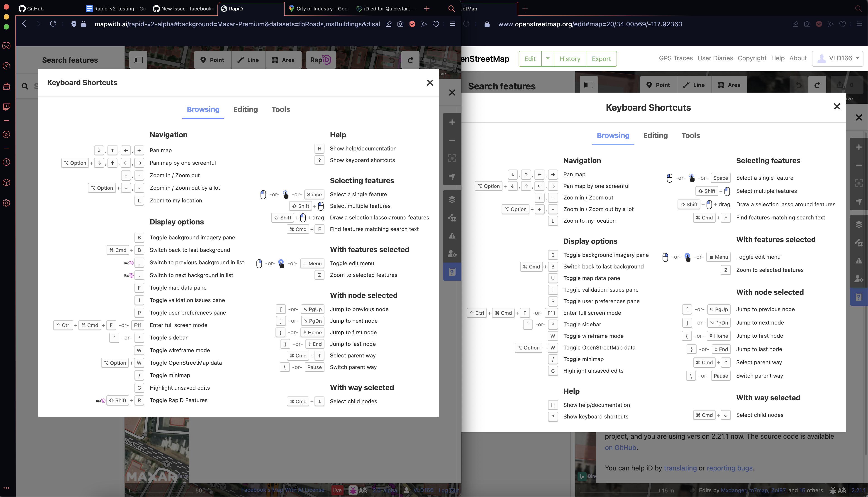Toggle the sidebar icon in iD toolbar
868x497 pixels.
coord(589,85)
